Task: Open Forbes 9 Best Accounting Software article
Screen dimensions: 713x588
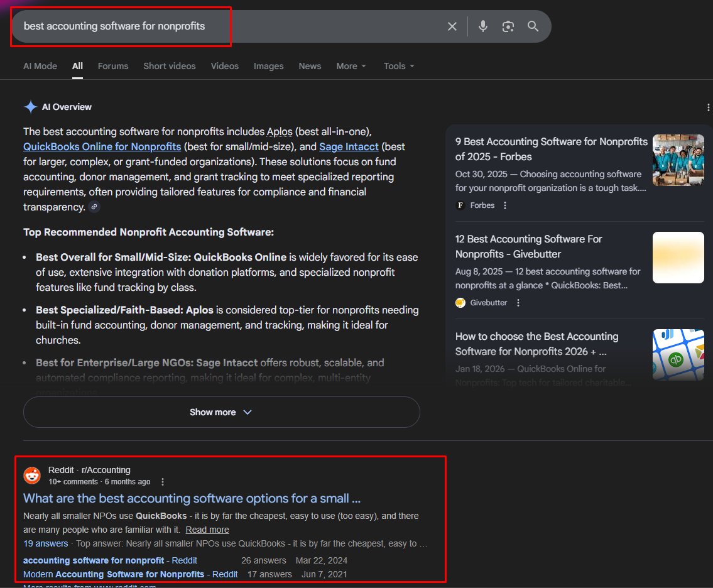Action: 551,149
